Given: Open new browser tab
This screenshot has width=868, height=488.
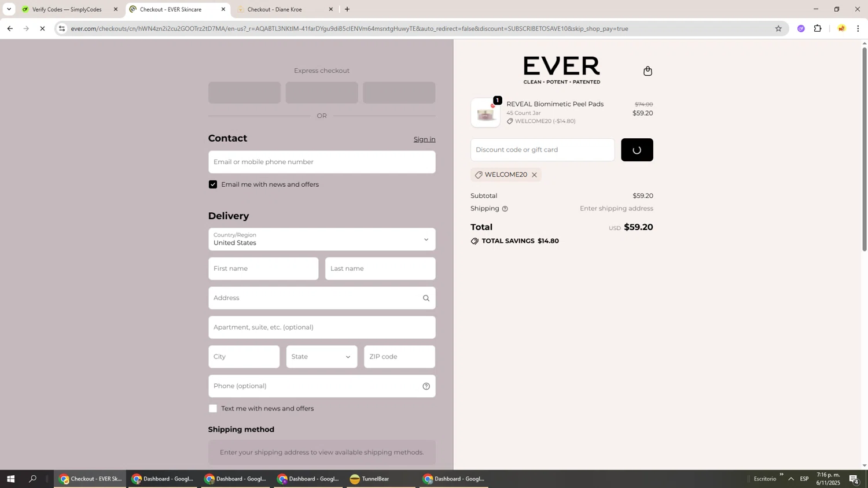Looking at the screenshot, I should pyautogui.click(x=347, y=9).
